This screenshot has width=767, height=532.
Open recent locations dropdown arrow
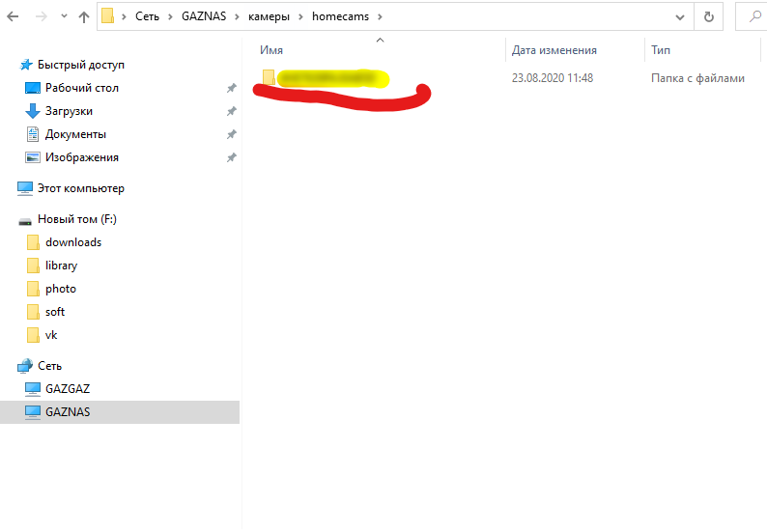[x=64, y=16]
